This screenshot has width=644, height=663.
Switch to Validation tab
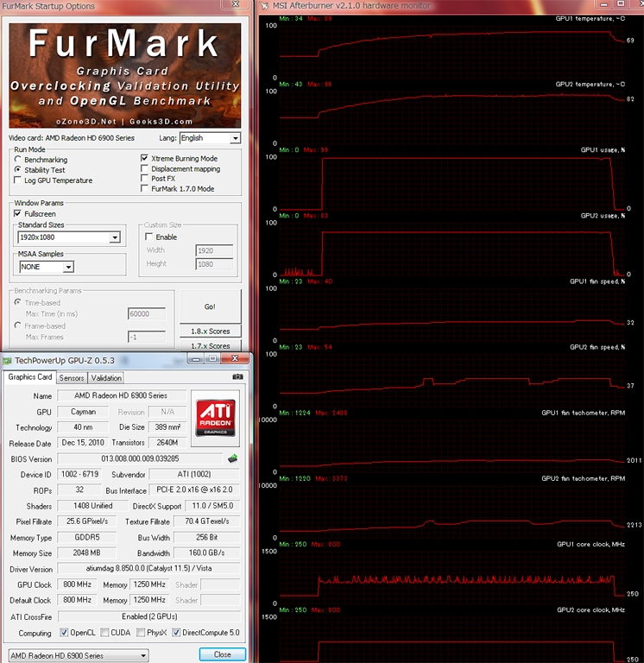coord(106,378)
